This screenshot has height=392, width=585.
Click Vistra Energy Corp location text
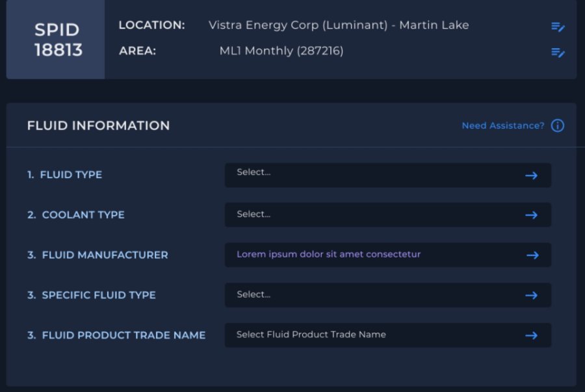pyautogui.click(x=339, y=25)
